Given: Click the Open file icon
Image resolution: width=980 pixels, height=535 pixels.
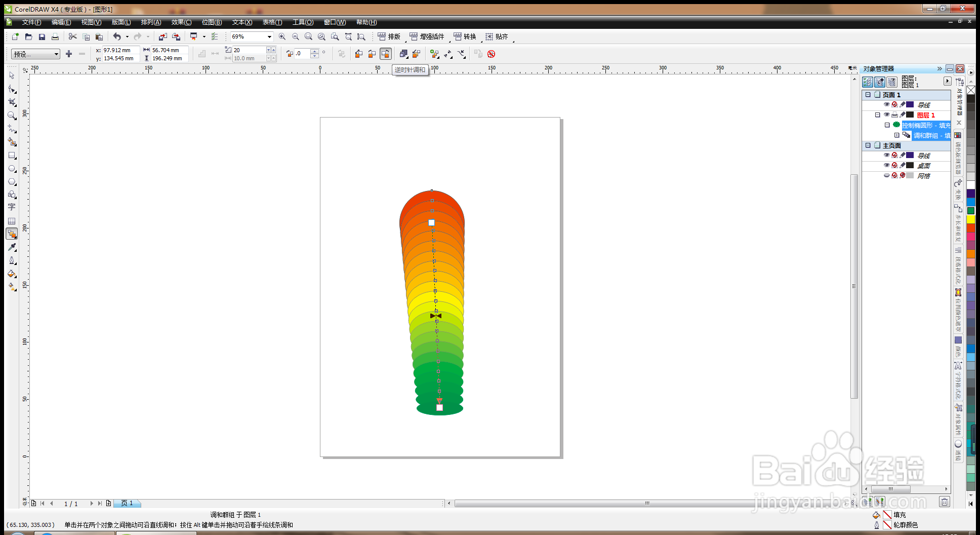Looking at the screenshot, I should (x=28, y=36).
